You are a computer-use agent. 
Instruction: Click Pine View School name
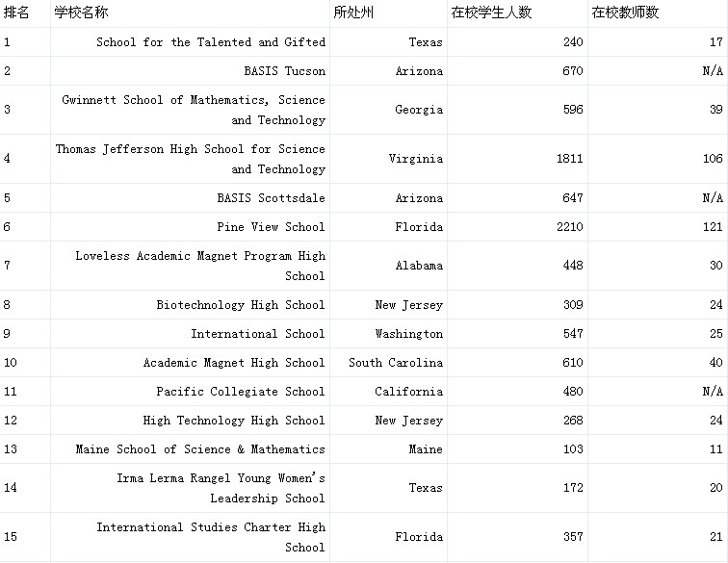(x=272, y=227)
